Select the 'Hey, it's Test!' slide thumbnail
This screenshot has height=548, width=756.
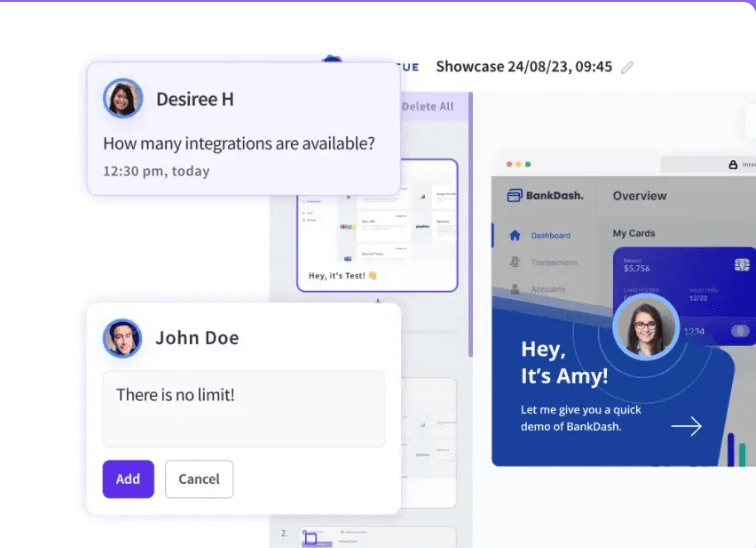378,226
